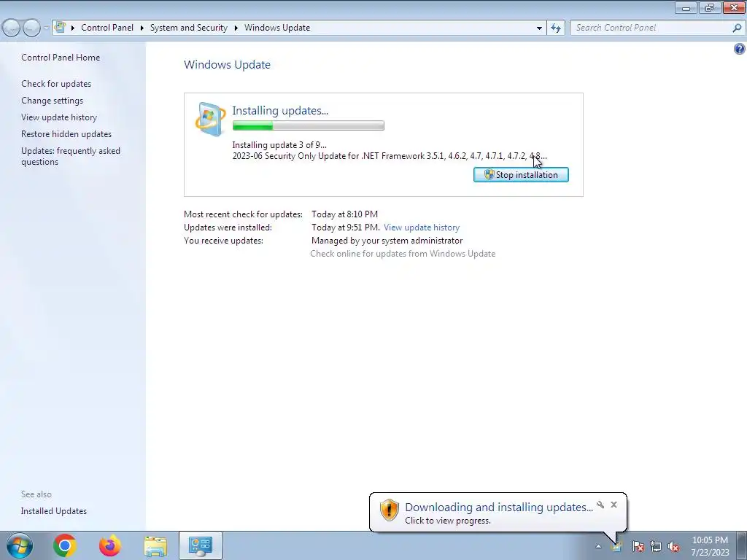Open the Action Center flag tray icon
Viewport: 747px width, 560px height.
(638, 546)
